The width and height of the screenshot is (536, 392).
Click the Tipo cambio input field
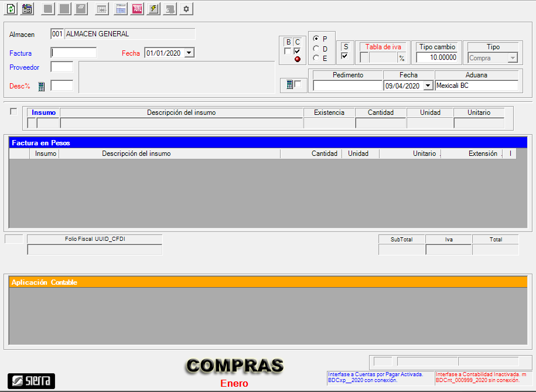pyautogui.click(x=438, y=57)
